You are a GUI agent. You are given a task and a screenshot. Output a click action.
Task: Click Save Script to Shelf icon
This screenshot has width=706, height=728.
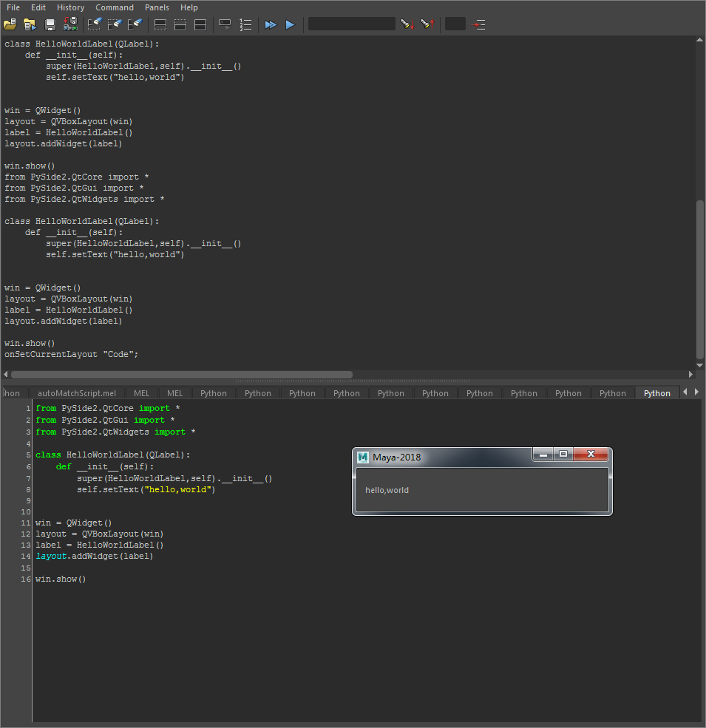pos(70,24)
